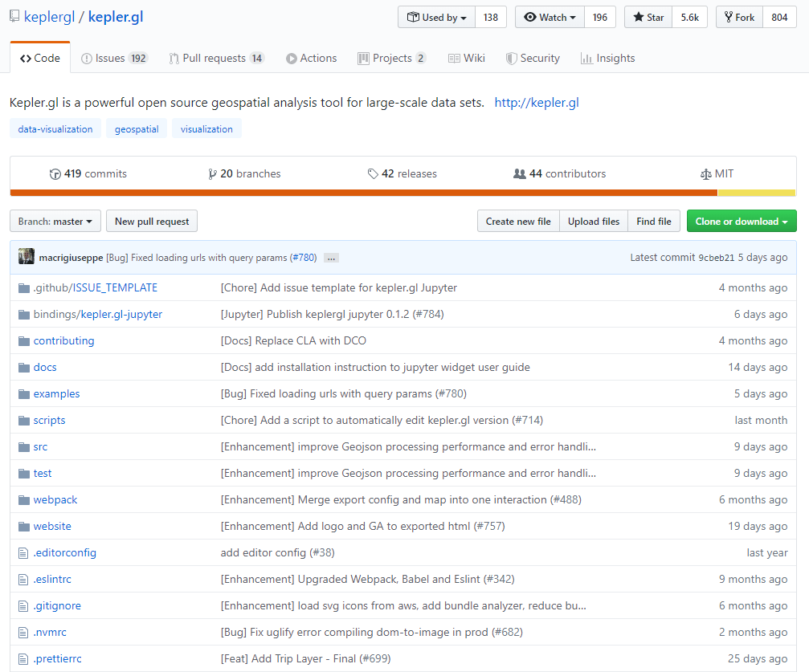
Task: Click the repository book icon beside keplergl
Action: pyautogui.click(x=14, y=17)
